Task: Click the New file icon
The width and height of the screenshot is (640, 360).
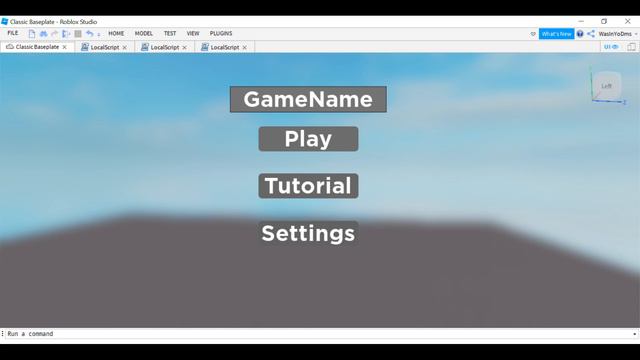Action: (x=32, y=34)
